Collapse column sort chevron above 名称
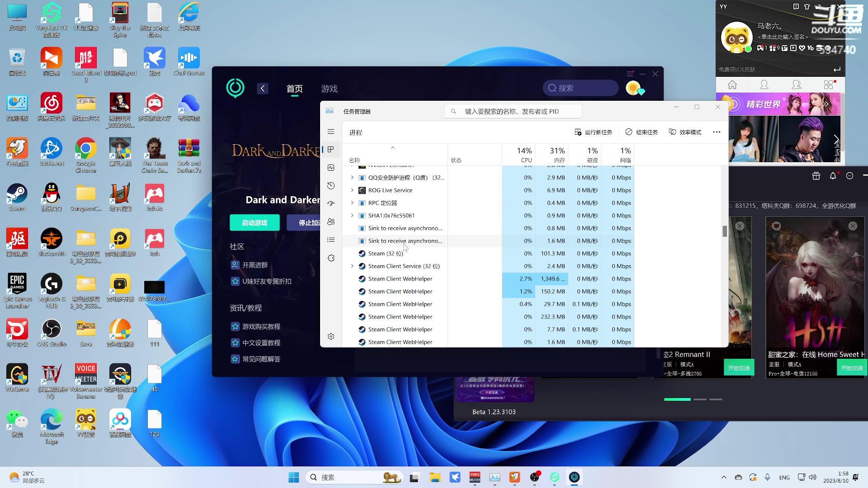This screenshot has width=868, height=488. 393,148
